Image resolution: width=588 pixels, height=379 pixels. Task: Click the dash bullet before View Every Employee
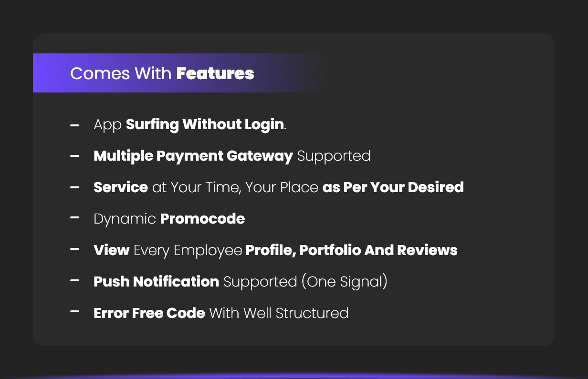(74, 249)
